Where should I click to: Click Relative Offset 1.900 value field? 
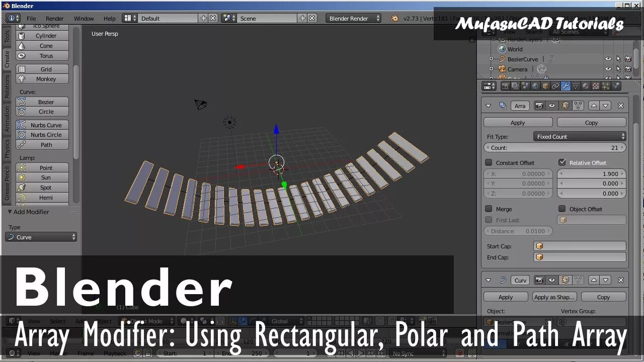pos(592,174)
